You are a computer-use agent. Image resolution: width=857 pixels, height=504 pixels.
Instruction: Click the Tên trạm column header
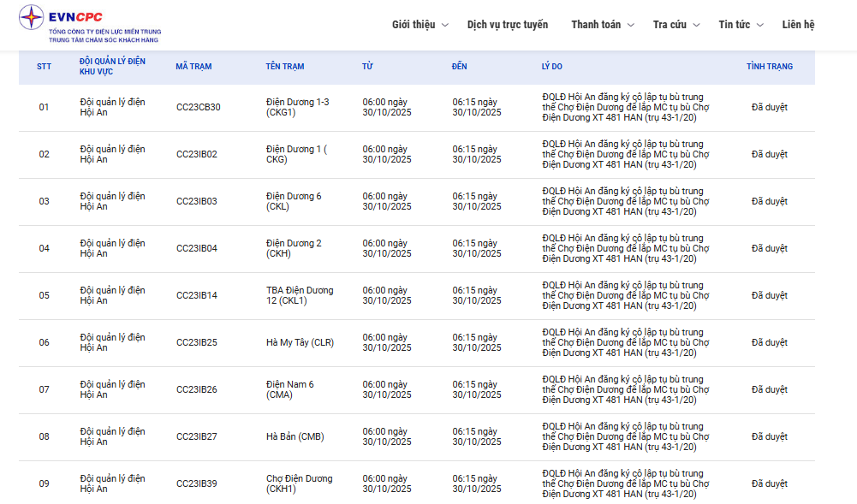point(284,67)
